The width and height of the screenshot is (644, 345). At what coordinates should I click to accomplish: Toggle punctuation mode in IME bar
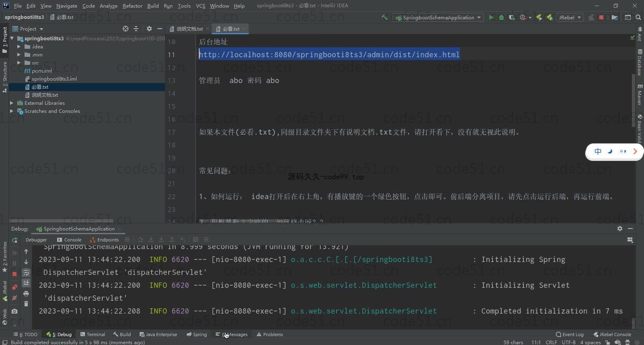point(623,152)
